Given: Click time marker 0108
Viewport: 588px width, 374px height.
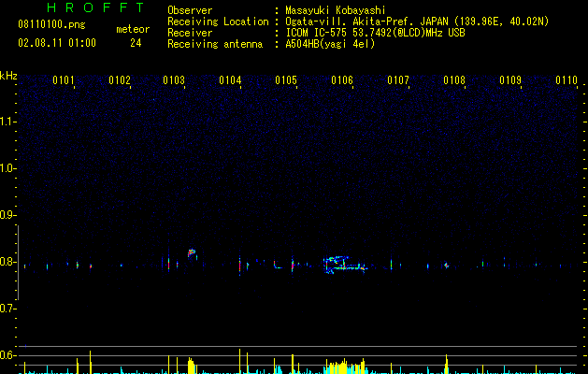Looking at the screenshot, I should tap(454, 79).
